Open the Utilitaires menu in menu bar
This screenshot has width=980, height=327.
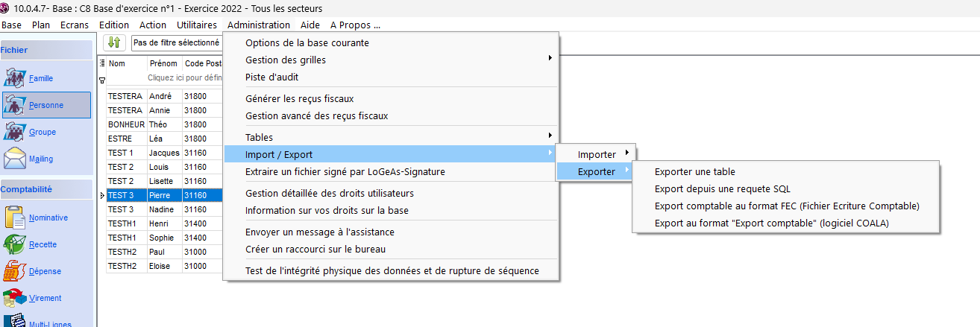pyautogui.click(x=197, y=25)
